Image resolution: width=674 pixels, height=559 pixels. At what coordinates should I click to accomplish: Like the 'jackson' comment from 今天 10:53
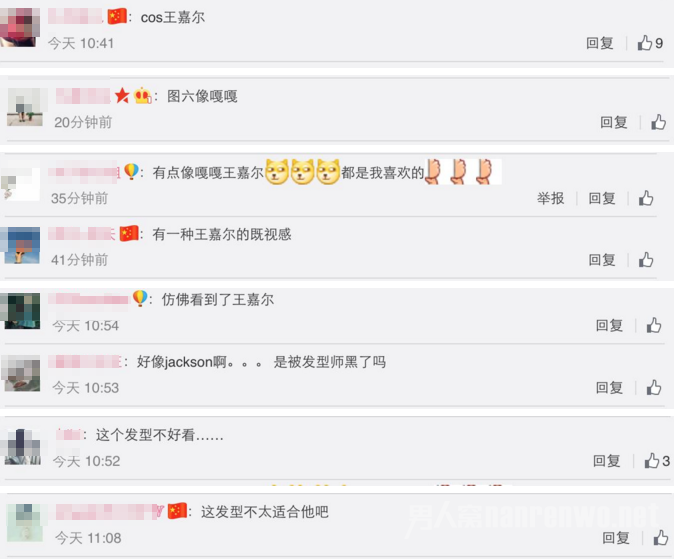click(x=654, y=387)
